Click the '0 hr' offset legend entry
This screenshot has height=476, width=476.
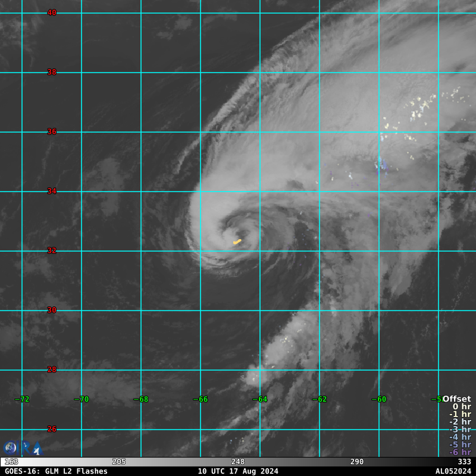coord(461,406)
